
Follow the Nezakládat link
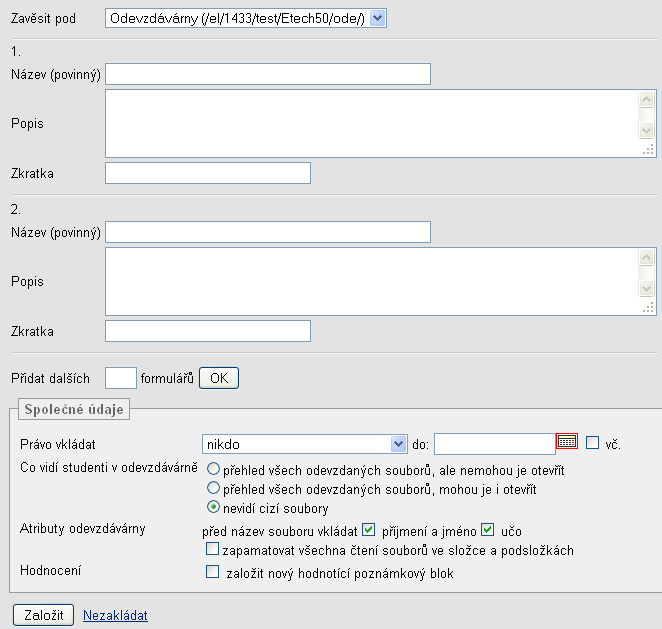115,615
